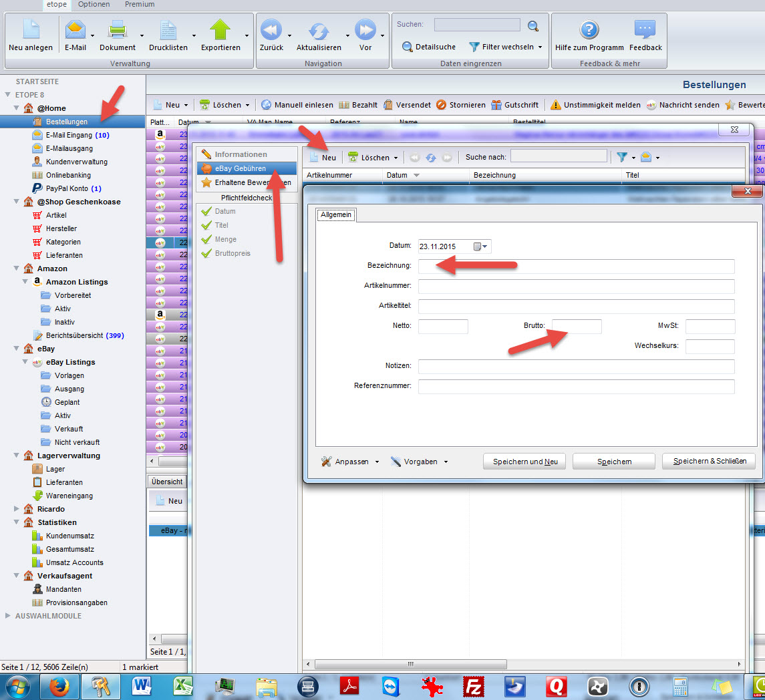Screen dimensions: 765x700
Task: Expand the Ricardo tree node
Action: point(16,509)
